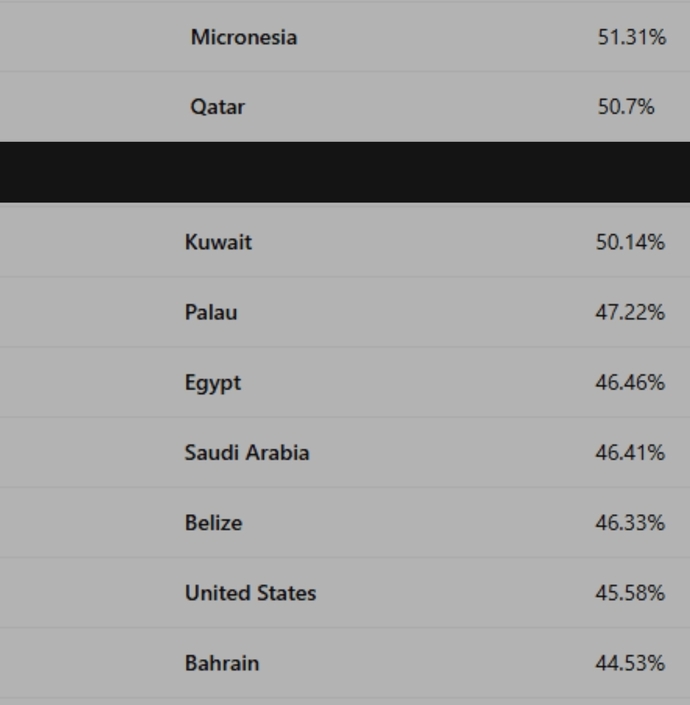Select the Belize country name
The height and width of the screenshot is (705, 690).
tap(214, 522)
